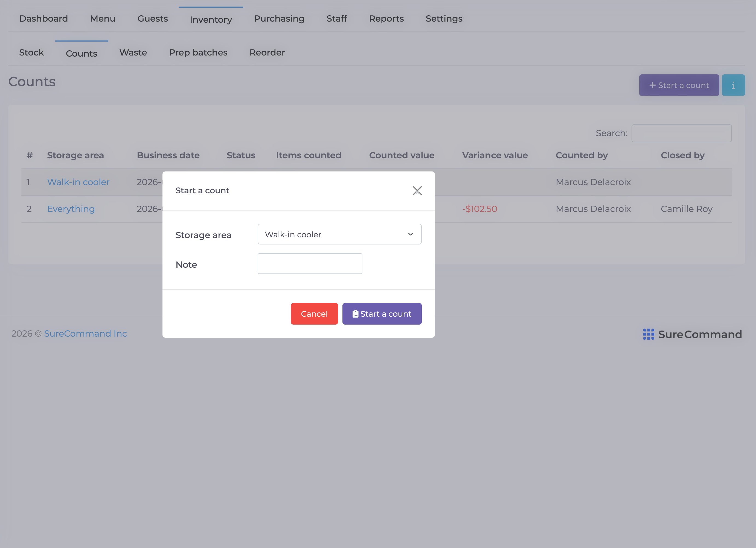Viewport: 756px width, 548px height.
Task: Switch to the Stock sub-tab
Action: (31, 53)
